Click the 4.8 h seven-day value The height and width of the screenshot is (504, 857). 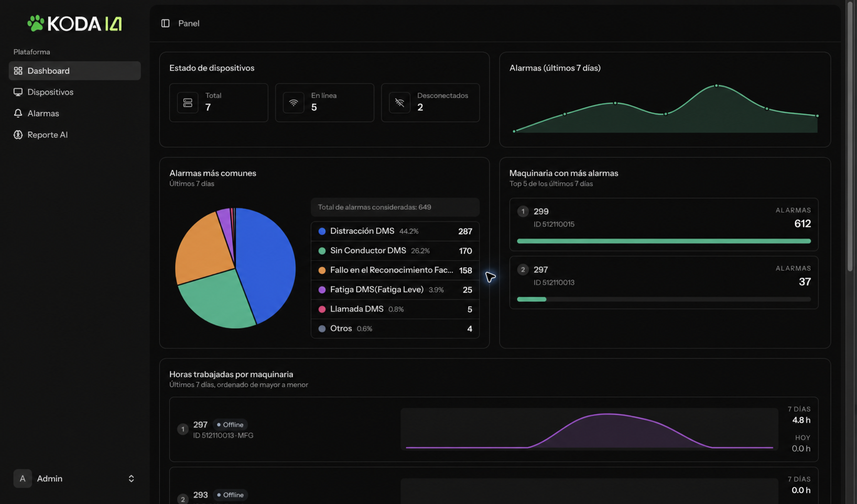801,420
